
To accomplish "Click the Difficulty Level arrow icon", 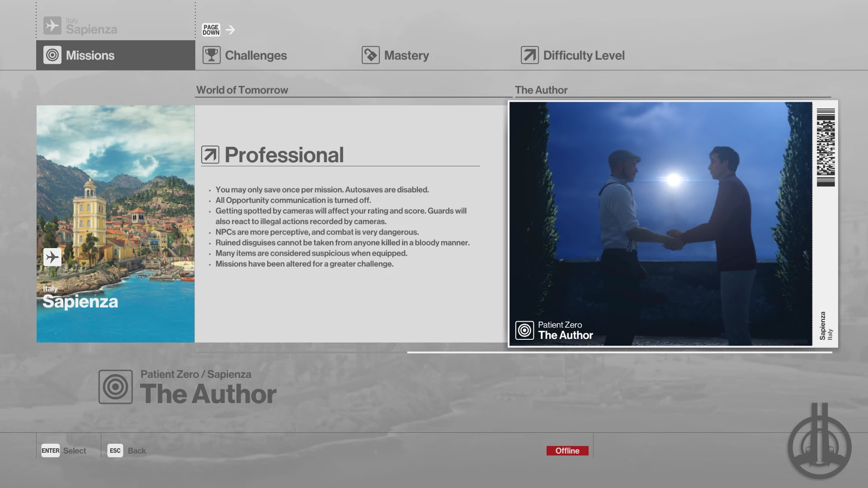I will pos(530,55).
